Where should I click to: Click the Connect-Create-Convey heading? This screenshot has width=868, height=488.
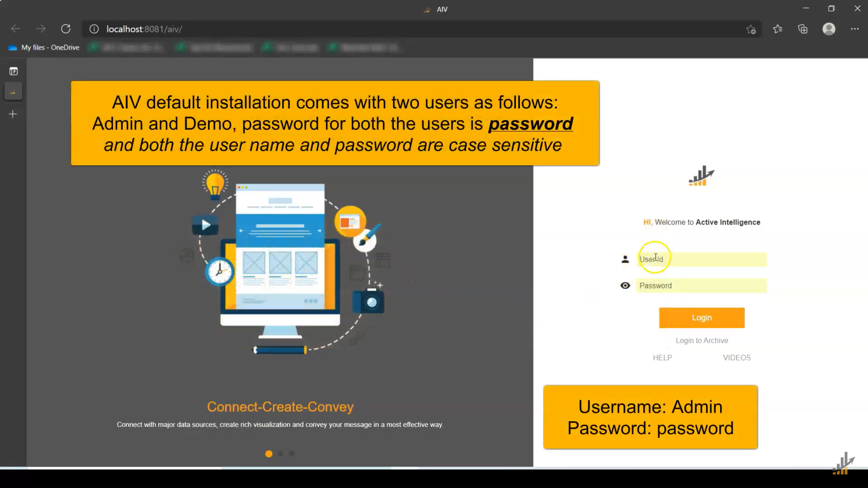(x=280, y=407)
